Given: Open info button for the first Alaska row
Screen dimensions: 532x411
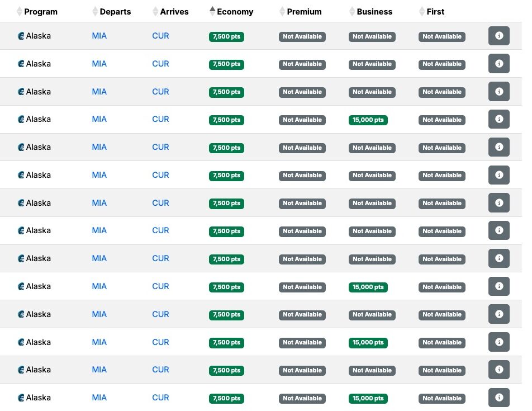Looking at the screenshot, I should (498, 36).
